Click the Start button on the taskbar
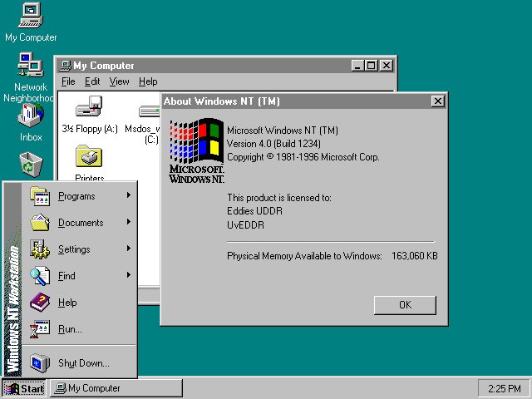The height and width of the screenshot is (399, 532). pyautogui.click(x=24, y=388)
